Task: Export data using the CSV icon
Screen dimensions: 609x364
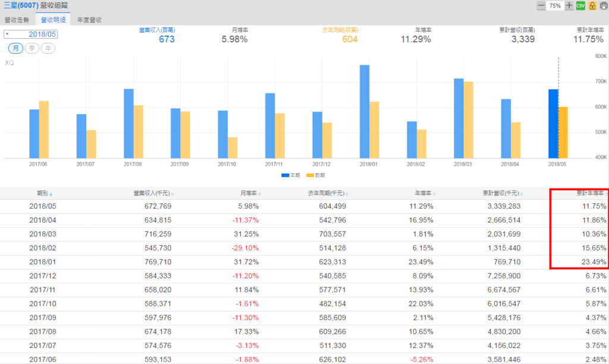Action: pyautogui.click(x=580, y=6)
